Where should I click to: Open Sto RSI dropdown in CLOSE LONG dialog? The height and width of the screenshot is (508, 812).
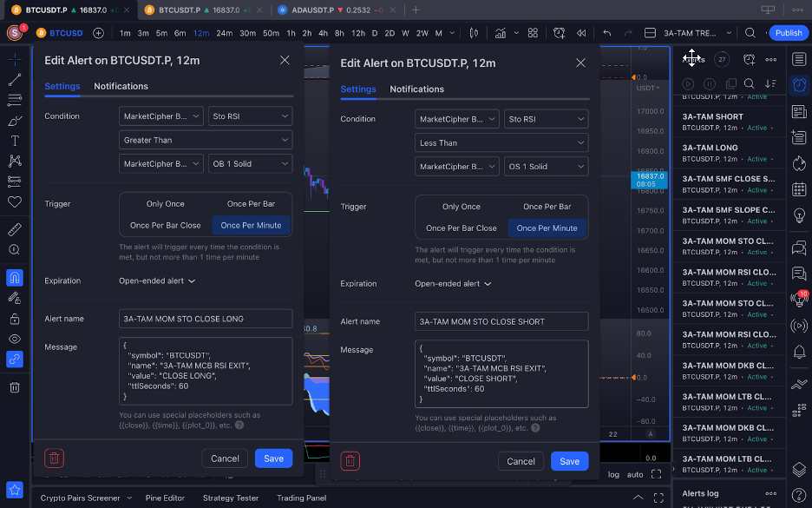coord(250,116)
